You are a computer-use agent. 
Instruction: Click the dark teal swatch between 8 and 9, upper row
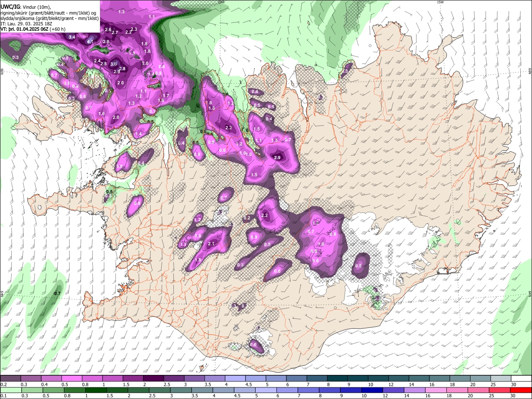point(337,379)
